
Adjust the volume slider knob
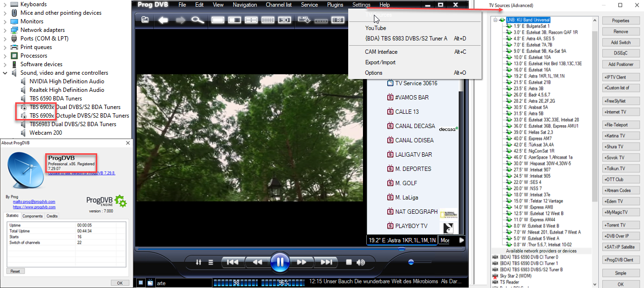(411, 262)
